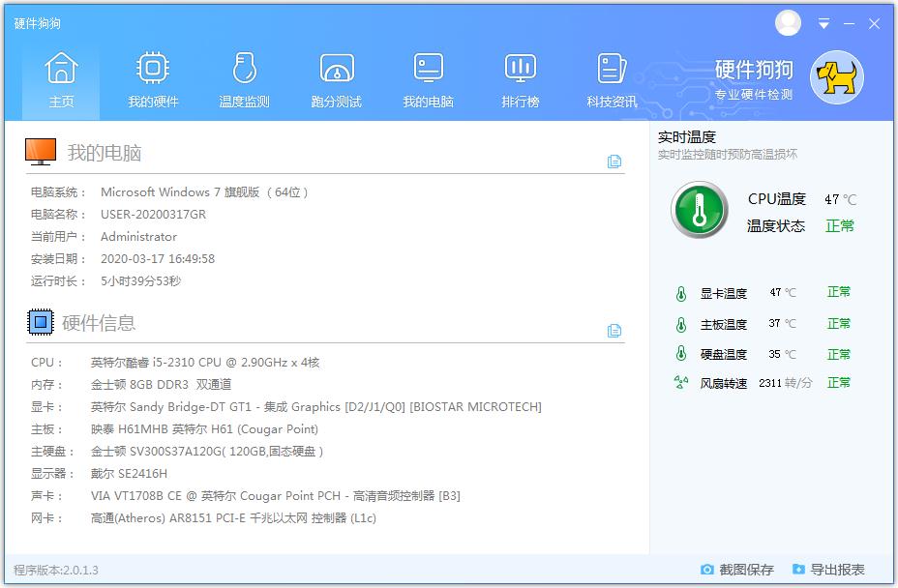Click the 硬盘温度 reading row

click(x=763, y=354)
